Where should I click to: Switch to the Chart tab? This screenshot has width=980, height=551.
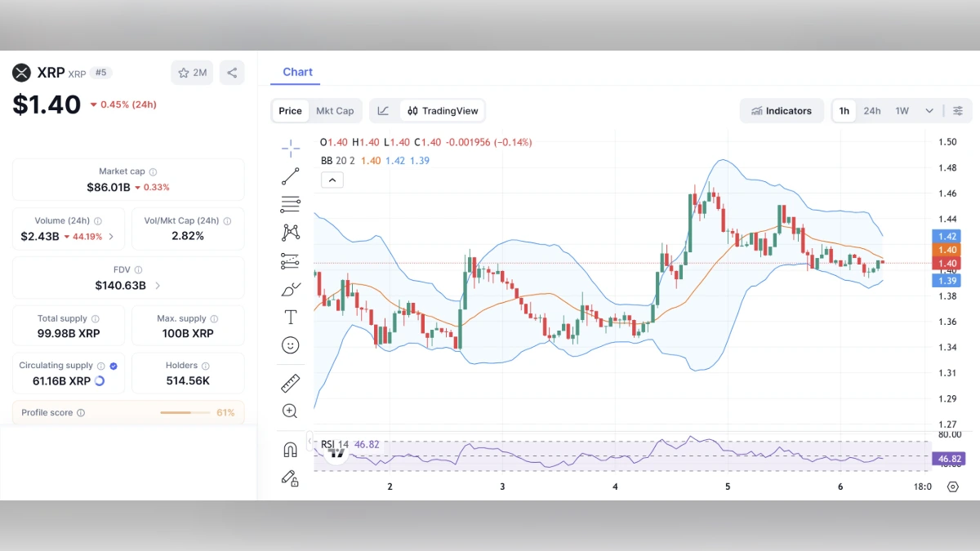pos(296,72)
